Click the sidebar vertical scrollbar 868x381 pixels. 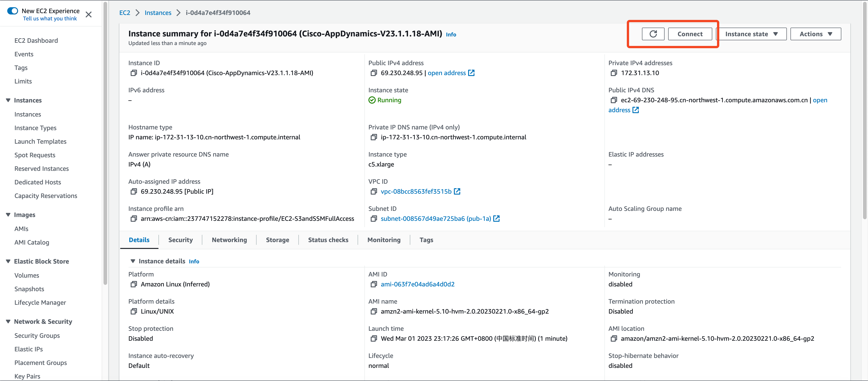point(105,143)
